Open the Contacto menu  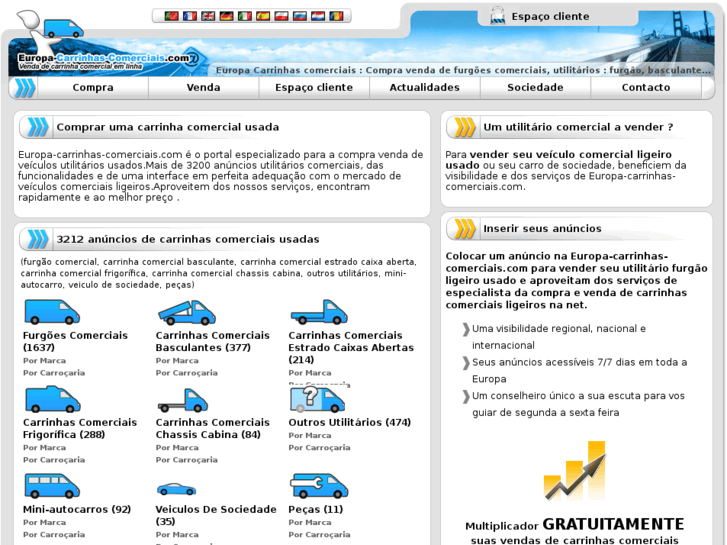[x=646, y=87]
